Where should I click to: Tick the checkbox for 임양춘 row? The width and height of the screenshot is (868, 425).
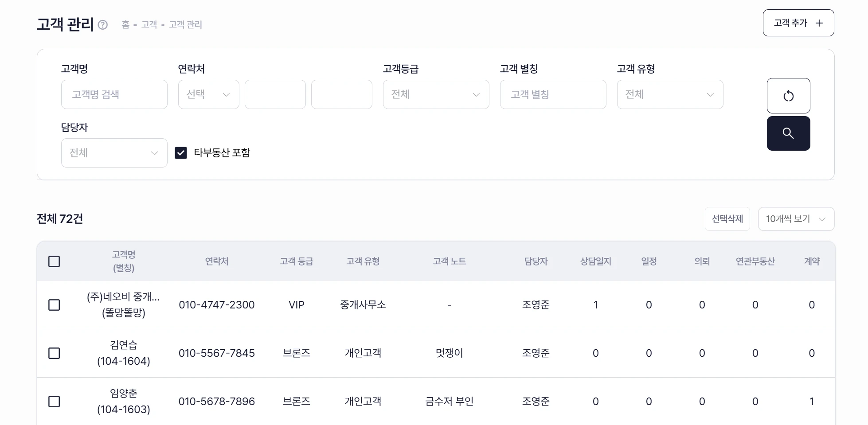54,402
